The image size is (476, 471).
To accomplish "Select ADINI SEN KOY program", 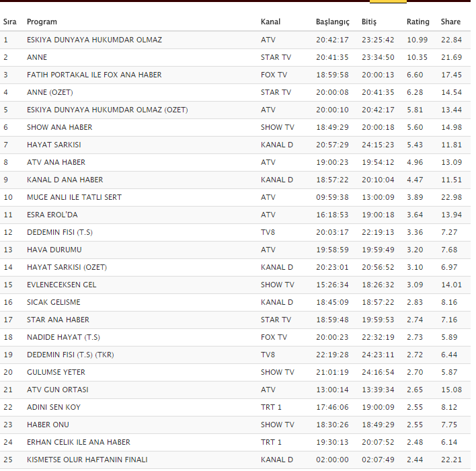I will [53, 407].
